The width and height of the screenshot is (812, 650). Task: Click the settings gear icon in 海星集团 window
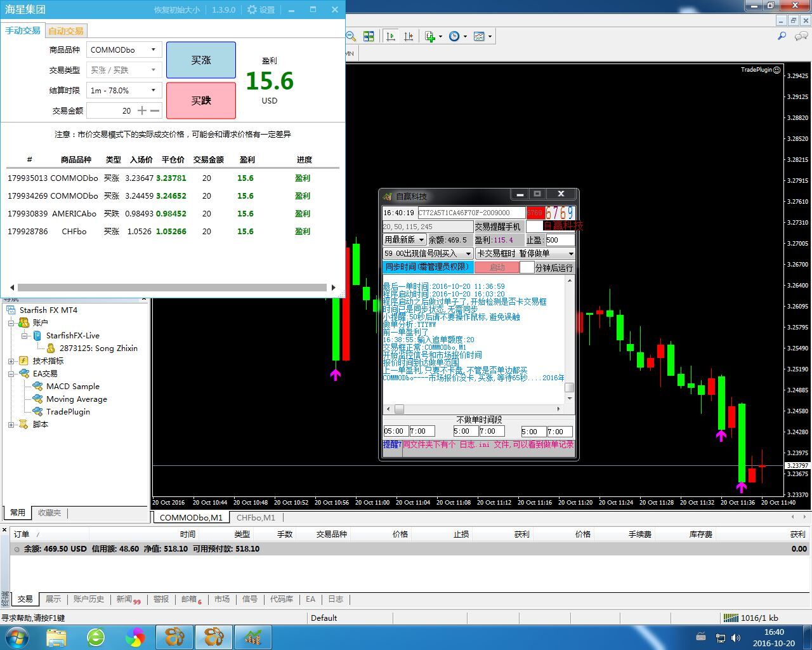252,10
